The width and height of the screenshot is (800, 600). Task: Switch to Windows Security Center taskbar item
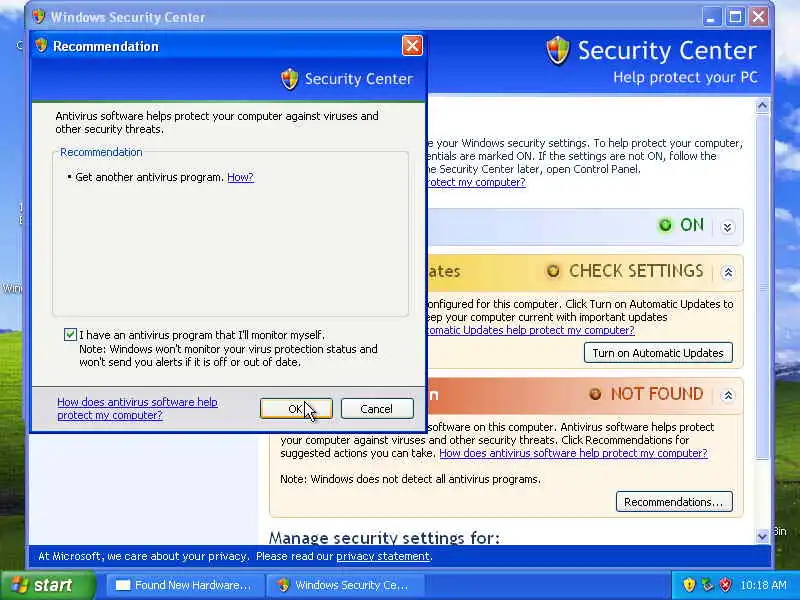tap(347, 585)
